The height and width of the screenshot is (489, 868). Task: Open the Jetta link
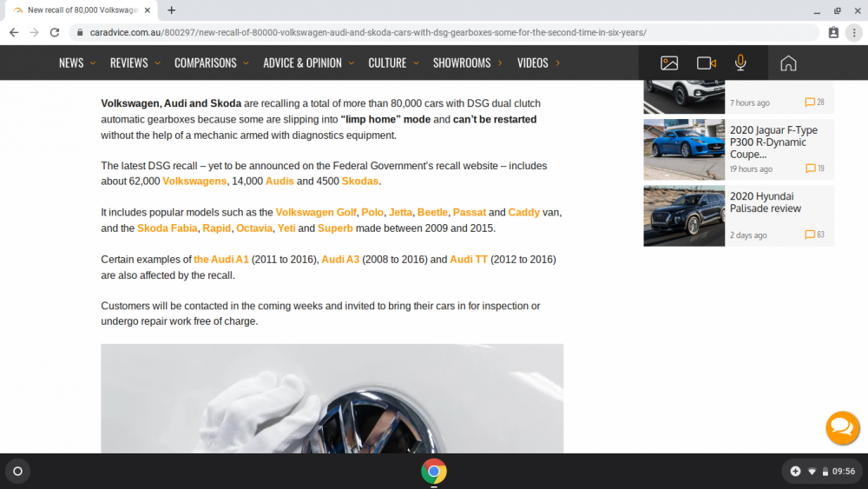(400, 212)
